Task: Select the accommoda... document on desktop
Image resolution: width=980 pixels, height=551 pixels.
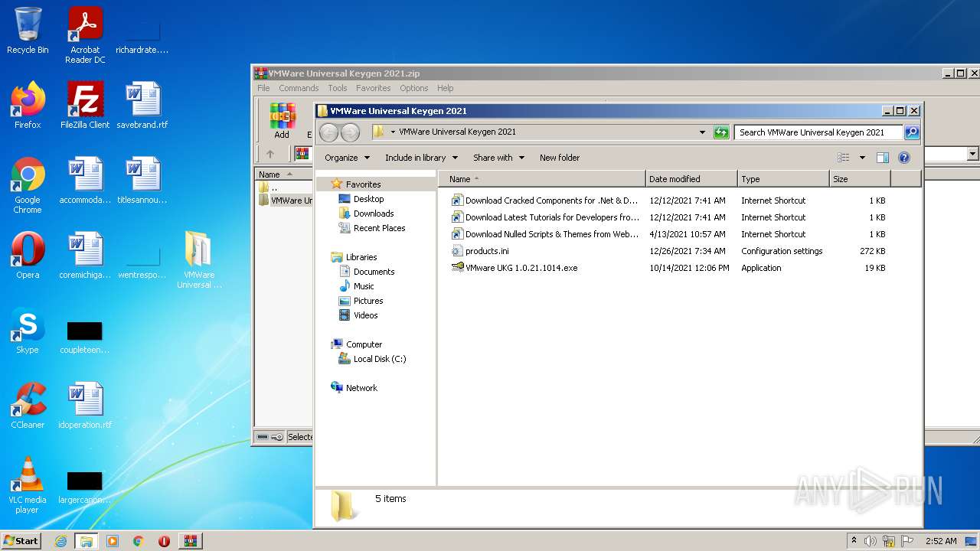Action: (x=85, y=181)
